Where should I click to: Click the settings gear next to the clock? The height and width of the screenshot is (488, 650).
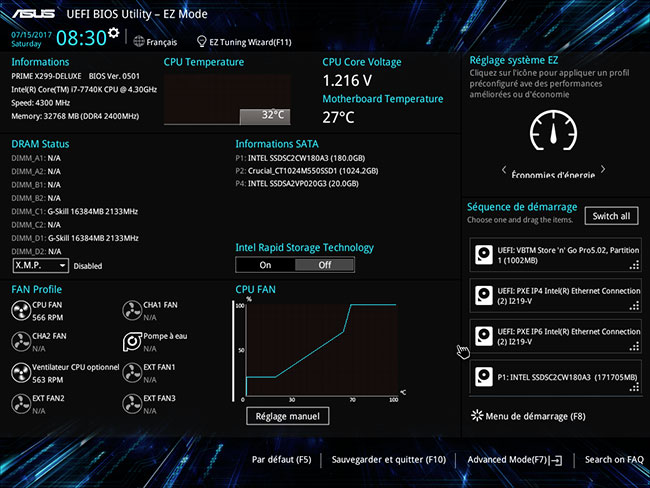(114, 33)
